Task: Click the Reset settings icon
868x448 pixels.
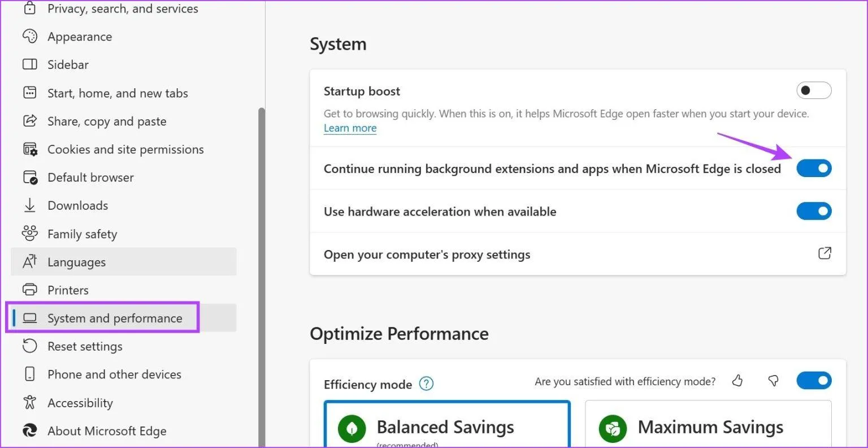Action: 30,346
